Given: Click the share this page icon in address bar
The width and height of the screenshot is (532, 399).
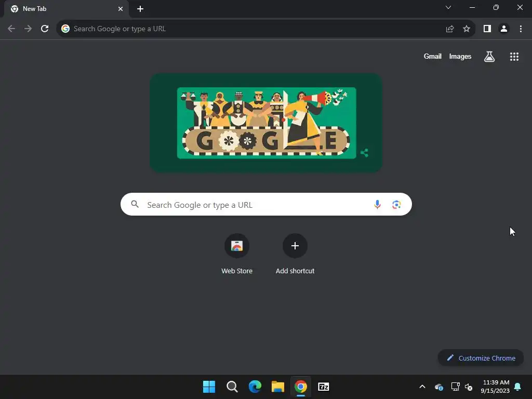Looking at the screenshot, I should pos(449,29).
